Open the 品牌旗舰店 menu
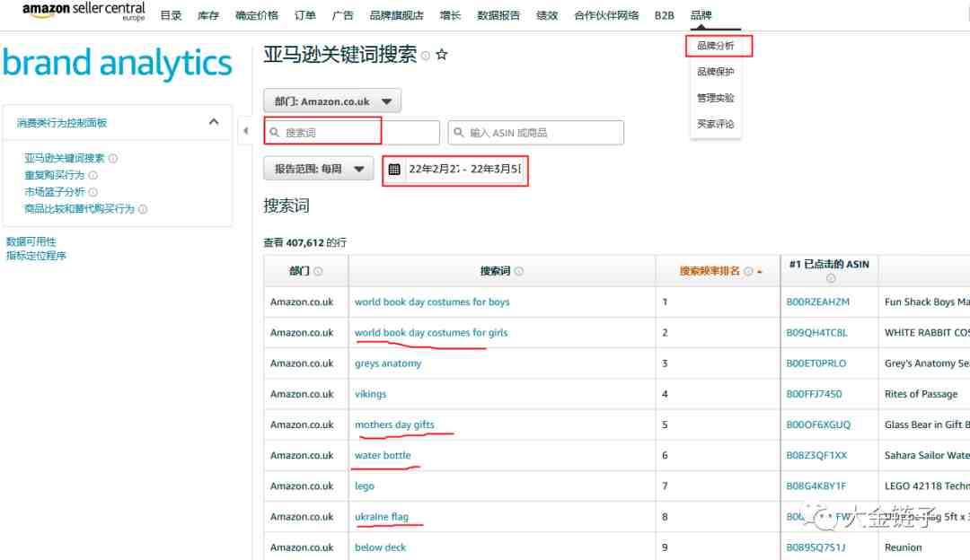Image resolution: width=970 pixels, height=560 pixels. pyautogui.click(x=397, y=15)
